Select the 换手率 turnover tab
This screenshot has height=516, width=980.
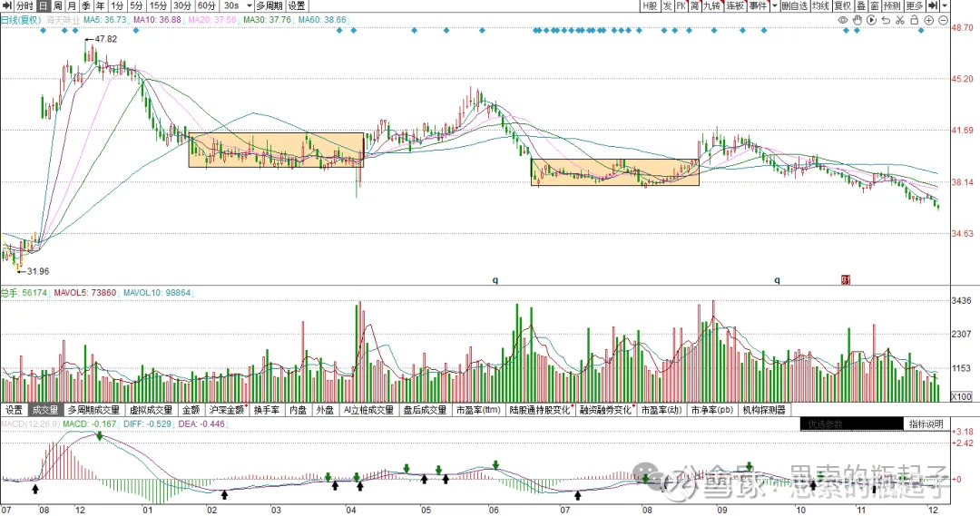coord(267,410)
